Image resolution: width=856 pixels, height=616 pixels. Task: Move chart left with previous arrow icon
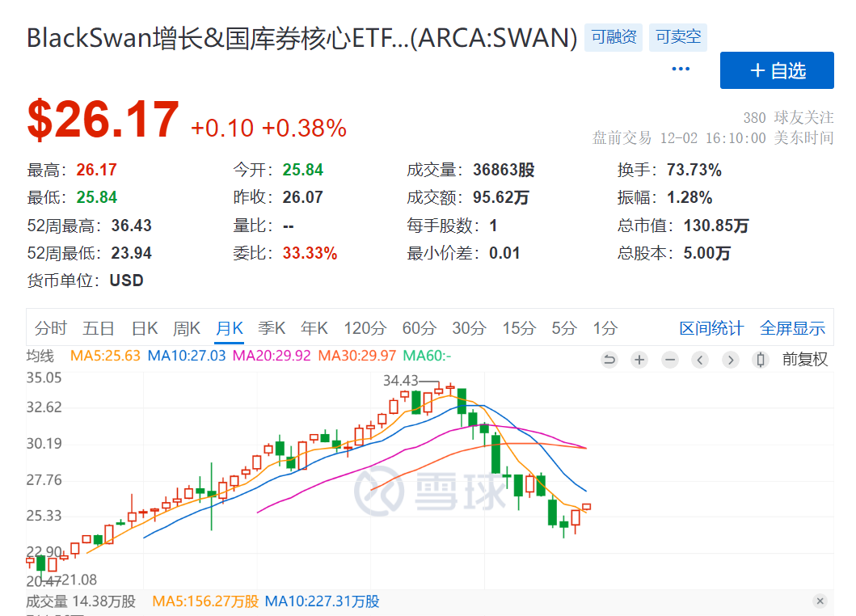[x=700, y=359]
